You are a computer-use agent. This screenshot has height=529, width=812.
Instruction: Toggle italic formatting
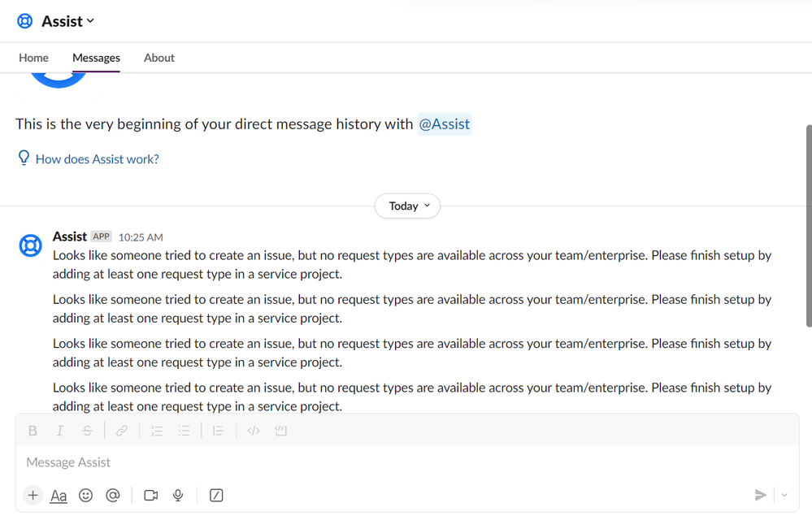coord(60,431)
